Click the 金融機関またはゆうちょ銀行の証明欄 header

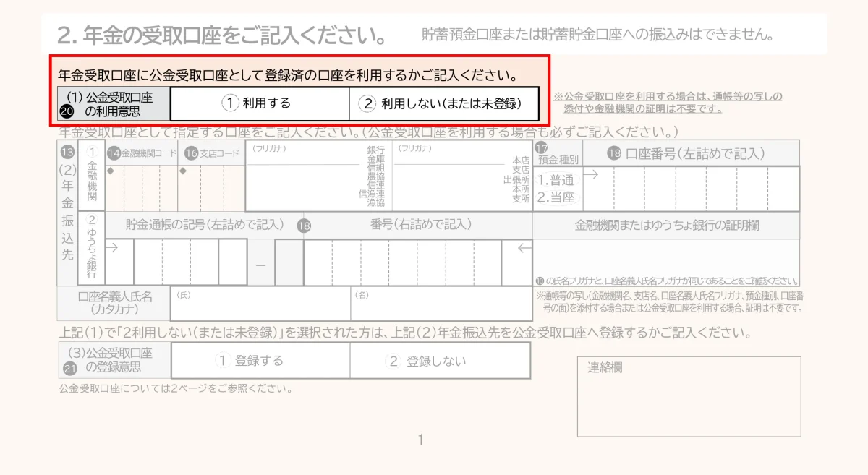click(666, 225)
